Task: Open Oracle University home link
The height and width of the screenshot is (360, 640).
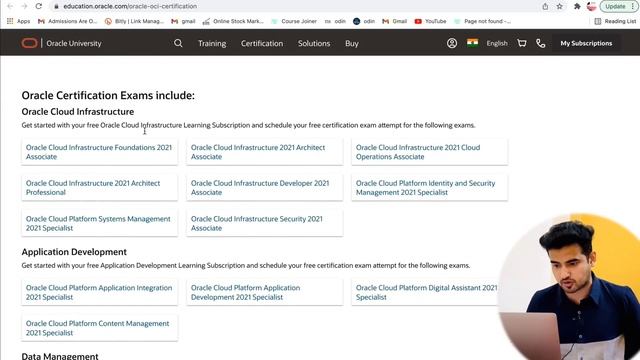Action: coord(73,43)
